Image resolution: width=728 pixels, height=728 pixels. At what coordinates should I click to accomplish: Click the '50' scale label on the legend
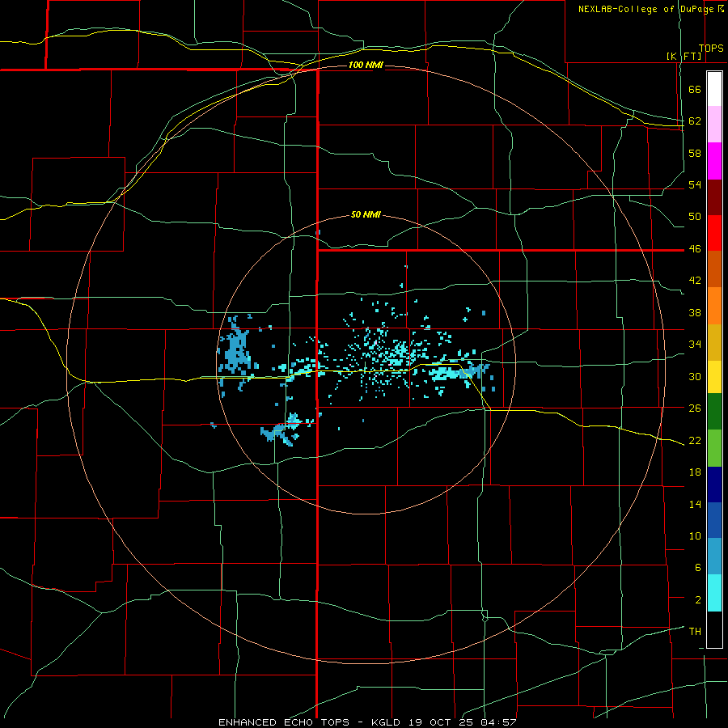click(695, 217)
